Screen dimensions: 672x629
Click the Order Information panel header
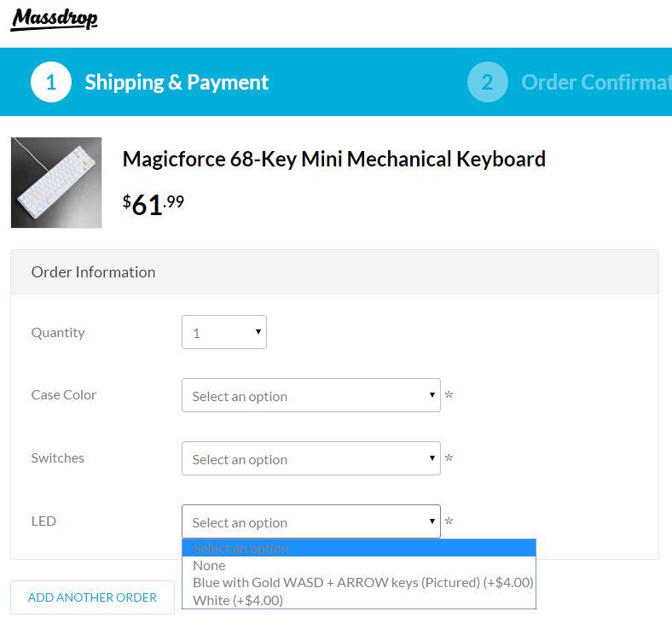[x=334, y=272]
